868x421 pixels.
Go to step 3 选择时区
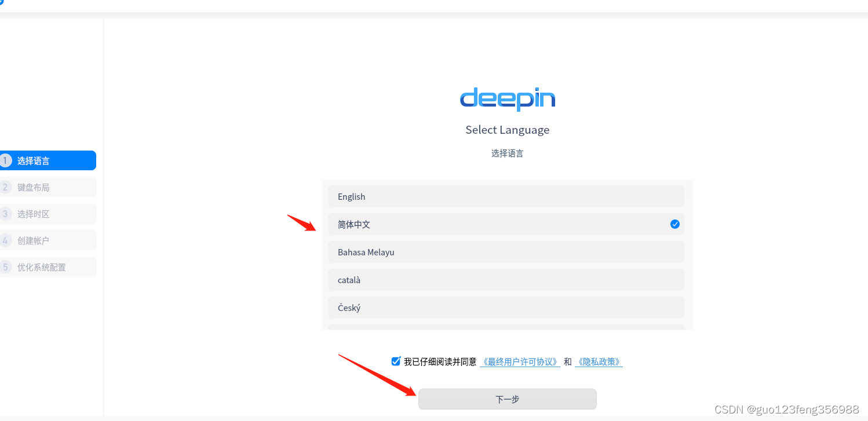tap(48, 214)
